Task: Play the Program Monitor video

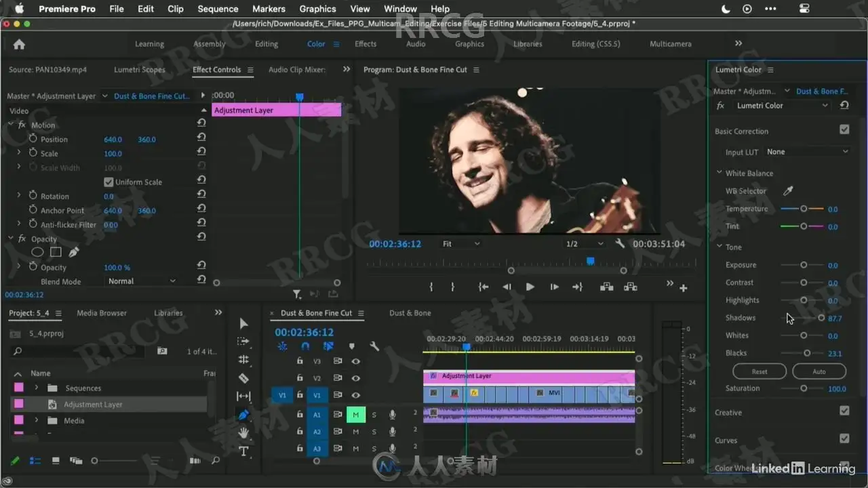Action: click(530, 287)
